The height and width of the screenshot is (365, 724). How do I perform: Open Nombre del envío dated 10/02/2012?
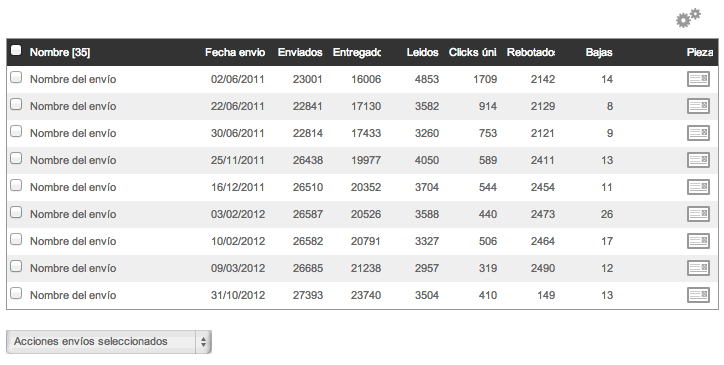click(x=73, y=241)
